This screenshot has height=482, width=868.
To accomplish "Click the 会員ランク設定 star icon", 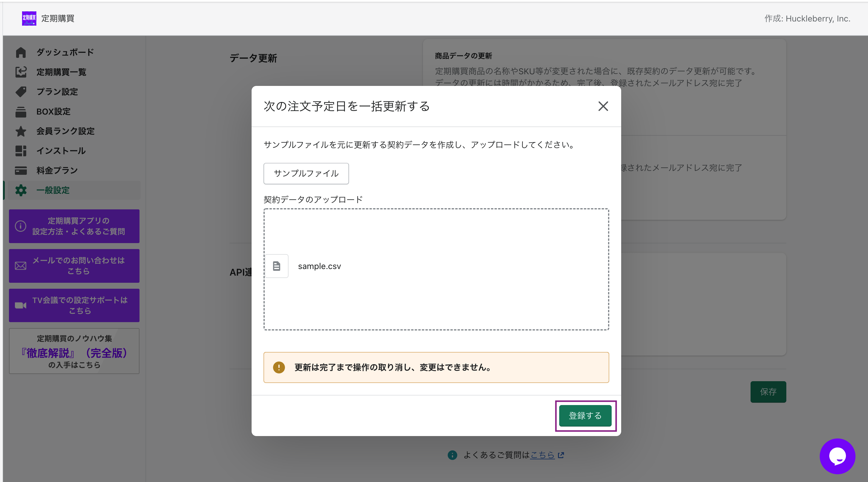I will click(21, 131).
